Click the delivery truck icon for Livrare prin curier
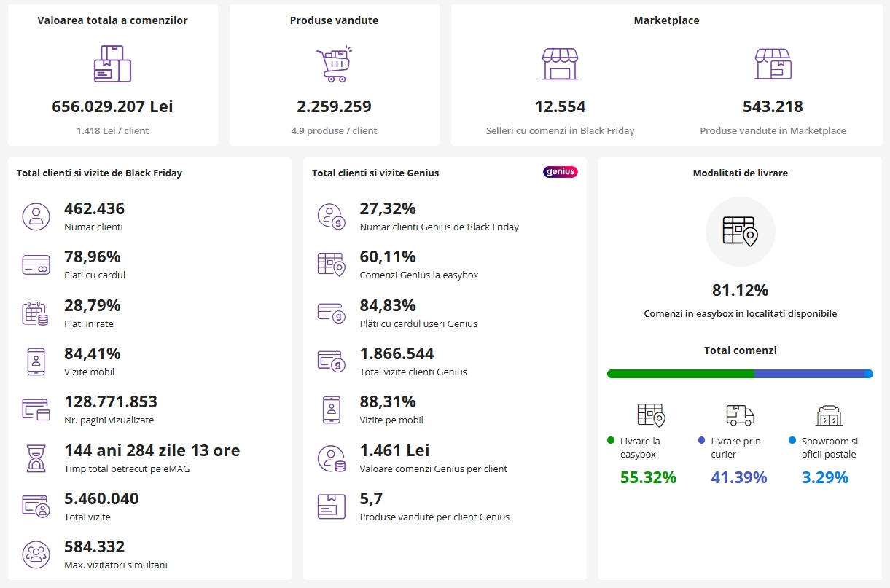This screenshot has height=588, width=890. click(740, 415)
